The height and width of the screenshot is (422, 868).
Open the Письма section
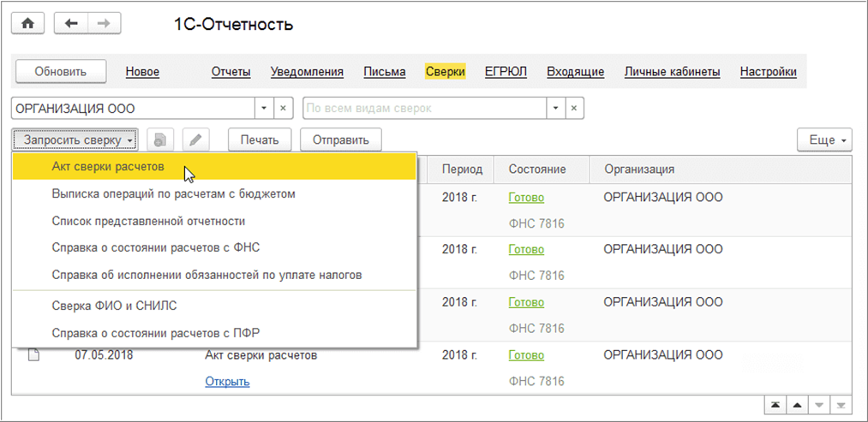(x=385, y=71)
